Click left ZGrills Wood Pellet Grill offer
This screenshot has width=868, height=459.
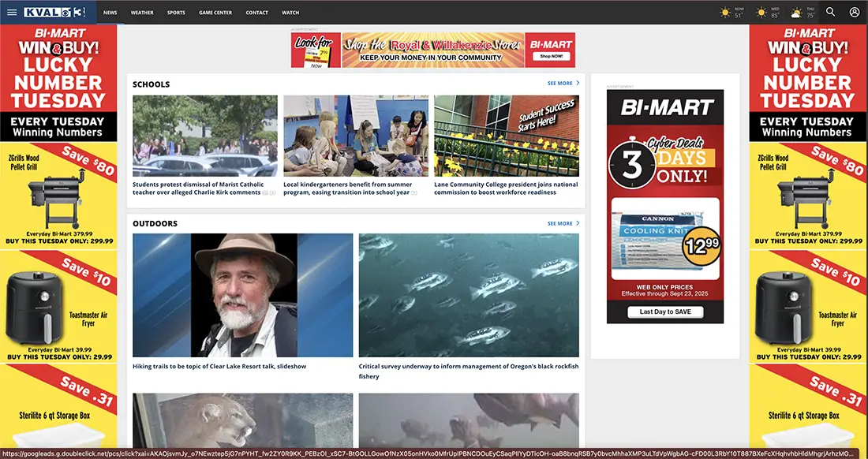coord(58,195)
